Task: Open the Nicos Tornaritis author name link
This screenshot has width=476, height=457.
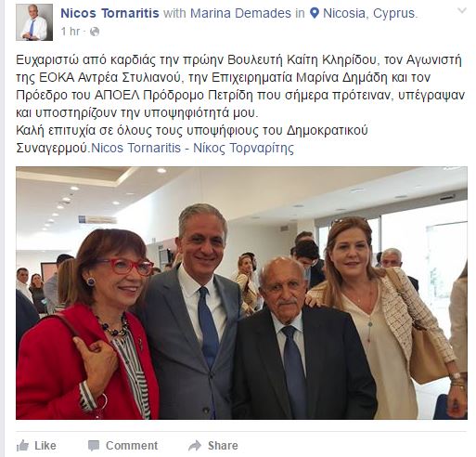Action: tap(109, 13)
